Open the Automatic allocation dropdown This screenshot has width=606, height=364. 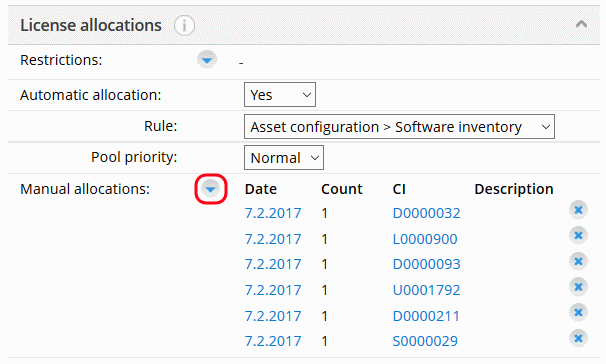(280, 95)
